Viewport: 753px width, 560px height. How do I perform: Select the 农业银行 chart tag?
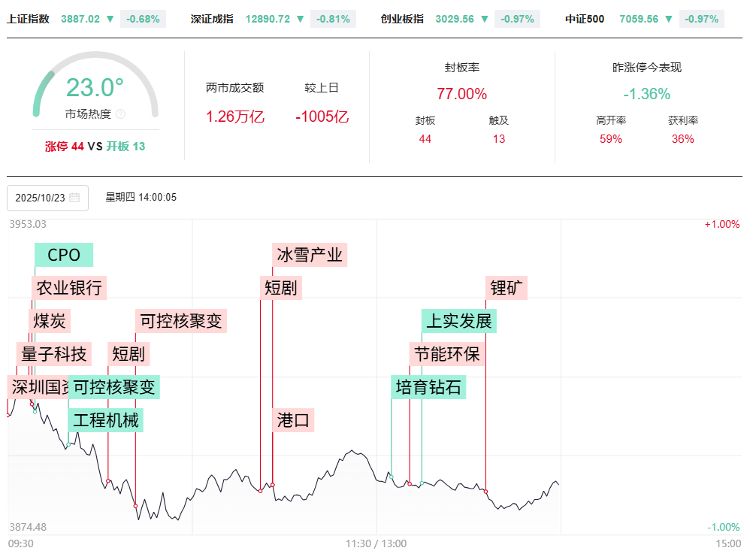(69, 287)
